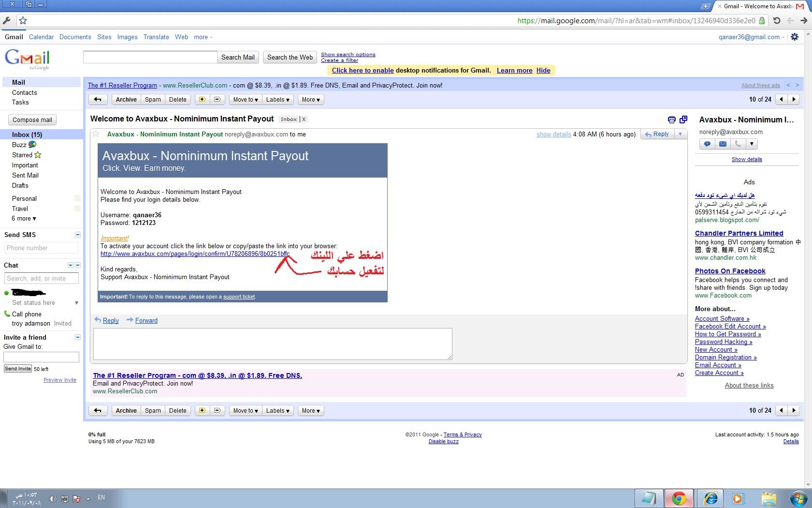Screen dimensions: 812x508
Task: Expand the more menu in Google bar
Action: tap(203, 37)
